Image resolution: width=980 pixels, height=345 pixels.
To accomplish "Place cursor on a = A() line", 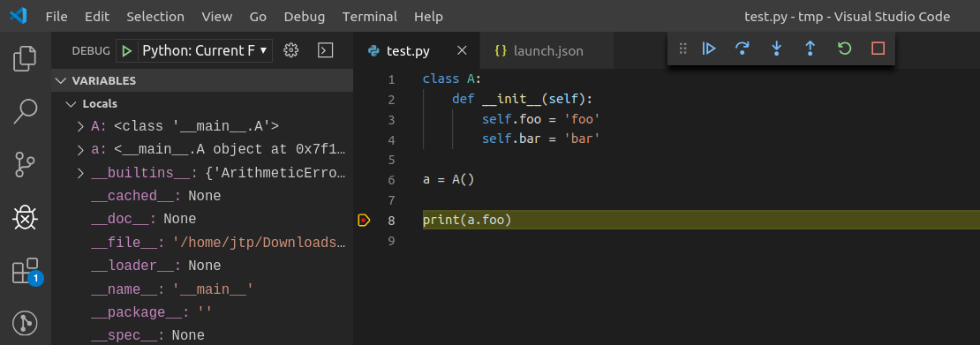I will [x=449, y=180].
